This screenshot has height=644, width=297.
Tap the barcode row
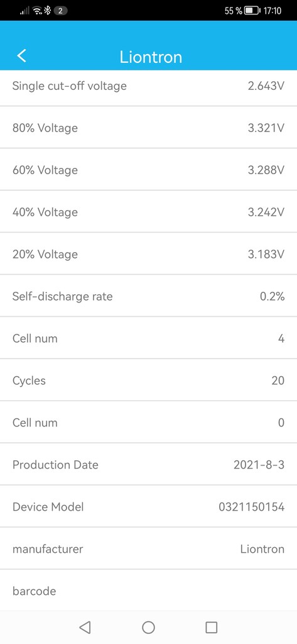click(x=148, y=591)
